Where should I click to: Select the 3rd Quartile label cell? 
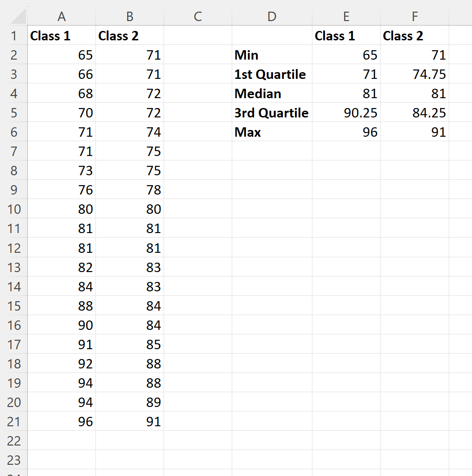pyautogui.click(x=272, y=113)
